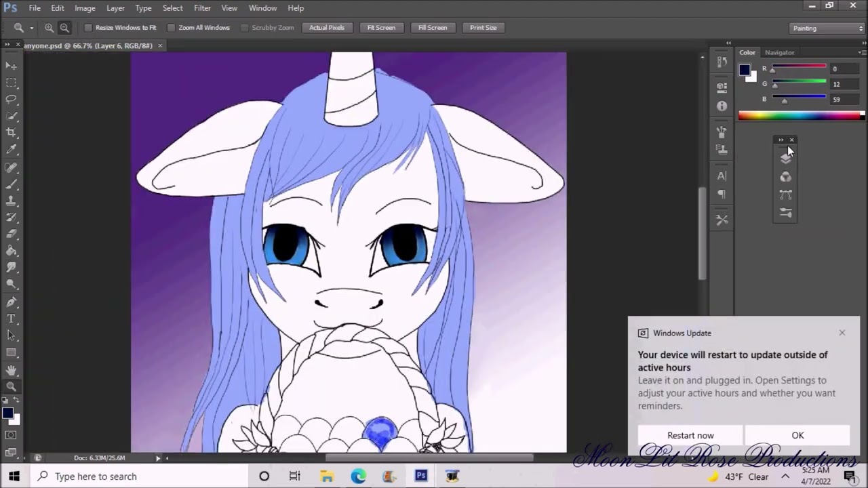Select the Rectangle shape tool
This screenshot has height=488, width=868.
(x=12, y=352)
